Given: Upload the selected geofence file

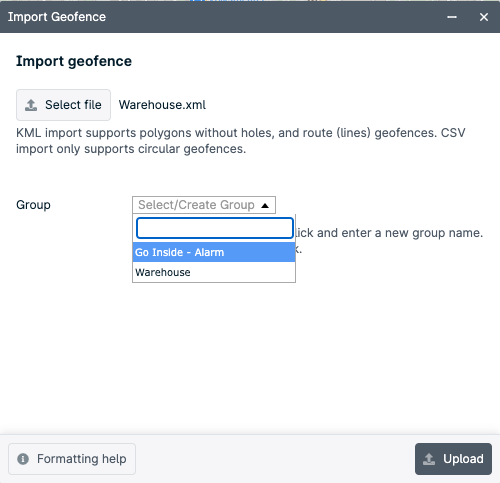Looking at the screenshot, I should 453,459.
